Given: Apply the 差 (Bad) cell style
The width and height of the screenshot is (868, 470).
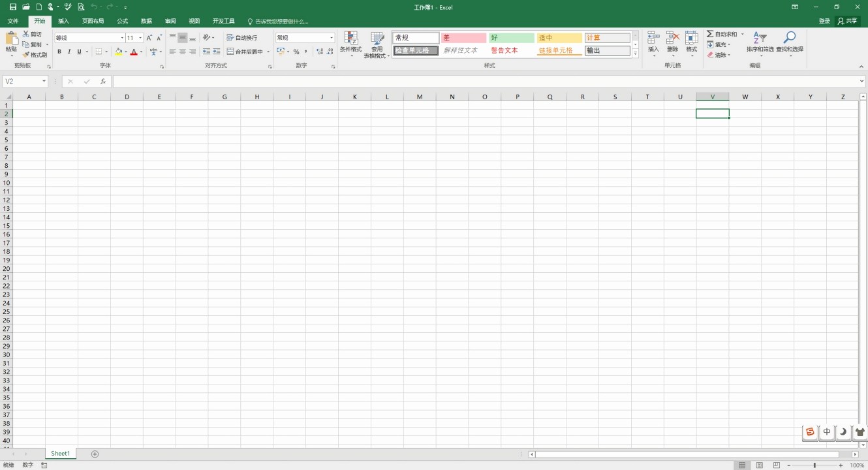Looking at the screenshot, I should [x=463, y=37].
